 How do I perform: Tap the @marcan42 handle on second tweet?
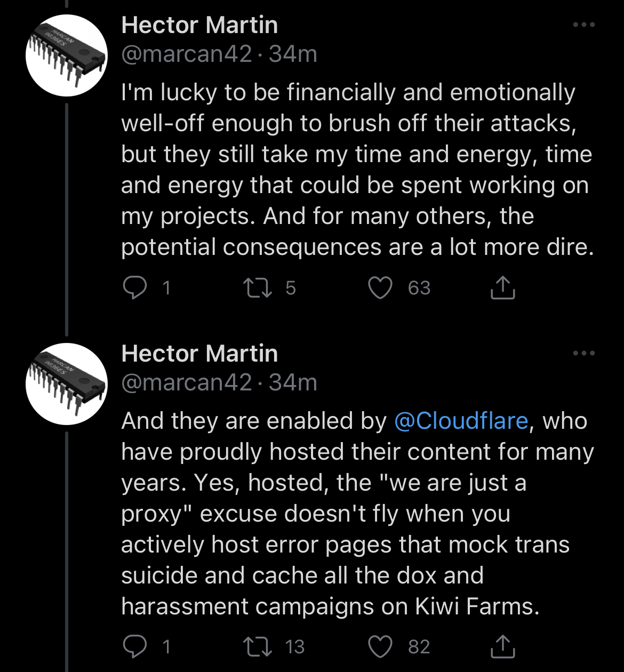point(186,382)
